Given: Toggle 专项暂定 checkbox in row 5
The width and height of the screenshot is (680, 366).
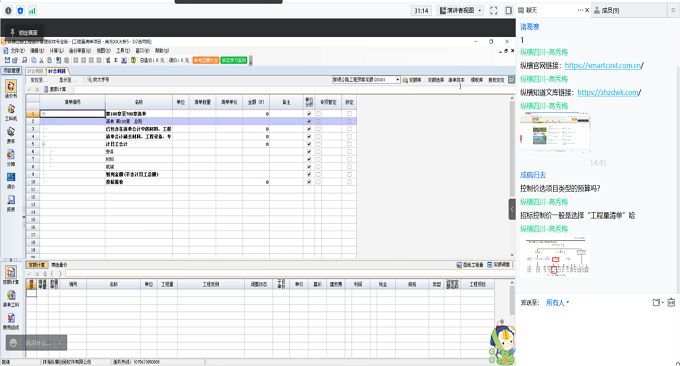Looking at the screenshot, I should [318, 144].
